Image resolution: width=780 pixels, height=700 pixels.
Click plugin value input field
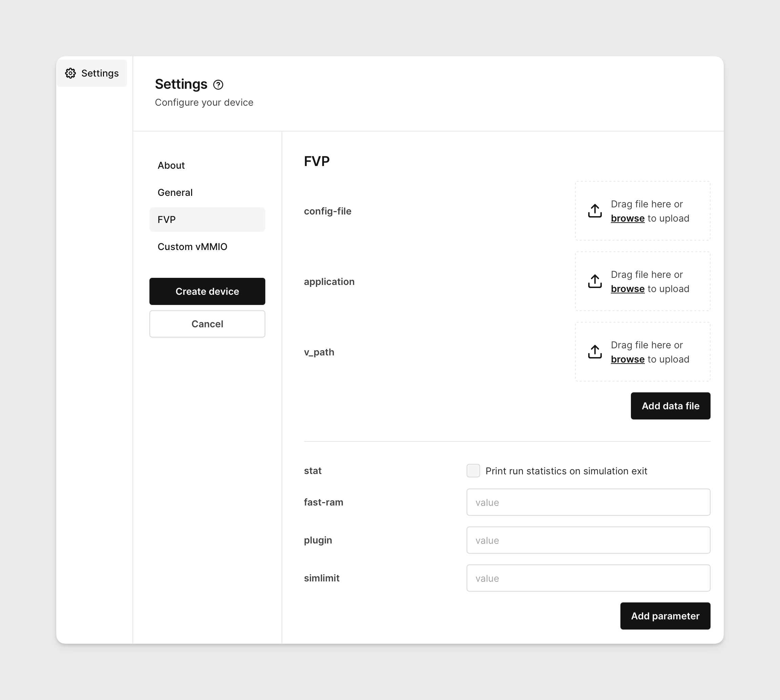588,540
